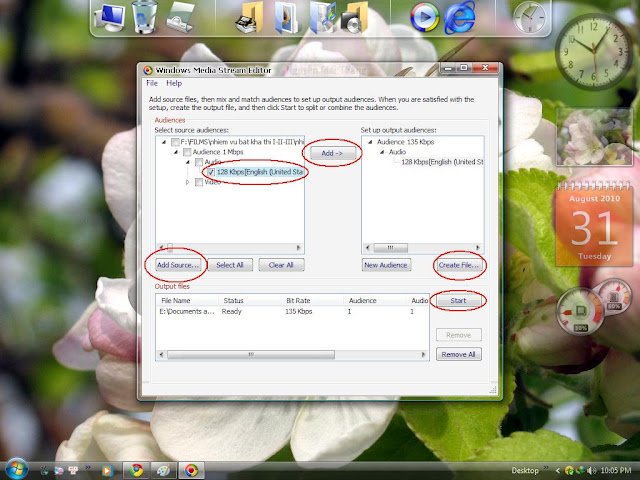Image resolution: width=640 pixels, height=480 pixels.
Task: Expand the Desktop toolbar chevron on taskbar
Action: point(546,468)
